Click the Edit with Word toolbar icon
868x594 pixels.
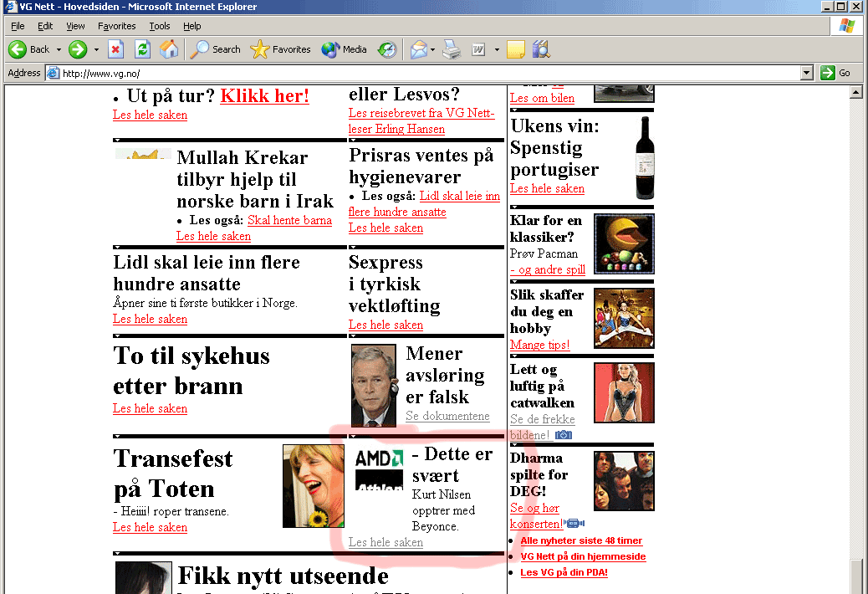[478, 49]
